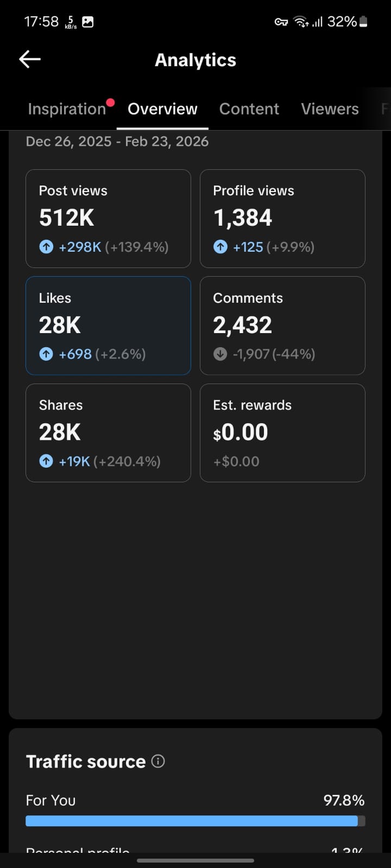Tap the Profile views up-arrow trend icon

[220, 247]
